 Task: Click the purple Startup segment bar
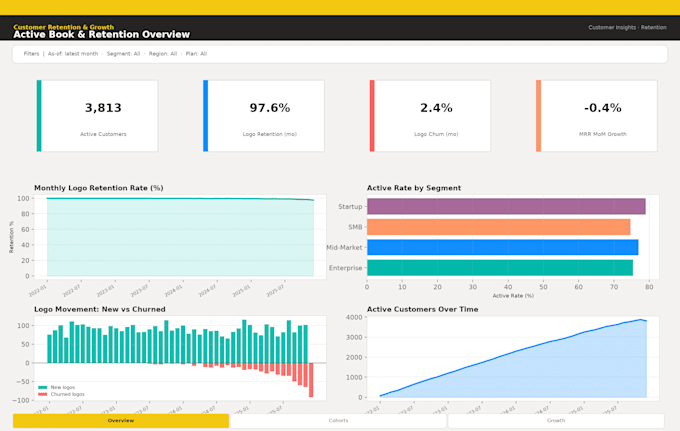506,206
